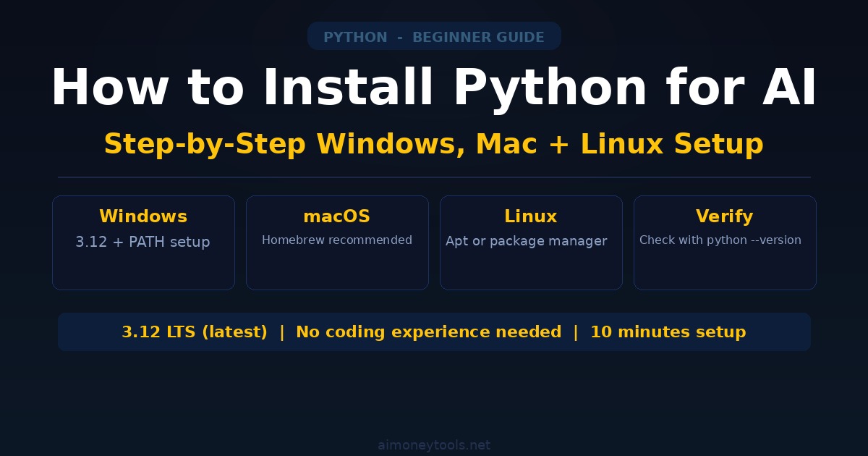Screen dimensions: 868x456
Task: Click the horizontal divider line below the subtitle
Action: pyautogui.click(x=434, y=177)
